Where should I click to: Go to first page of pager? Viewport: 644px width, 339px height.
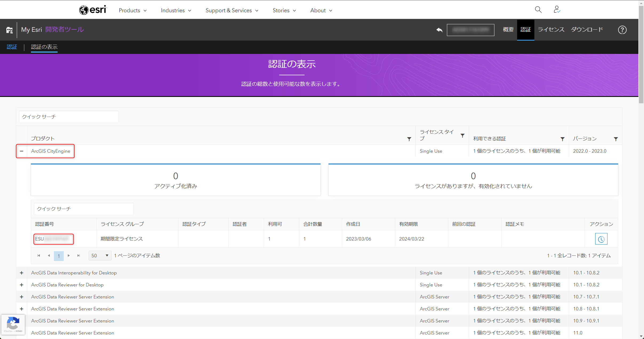point(39,256)
